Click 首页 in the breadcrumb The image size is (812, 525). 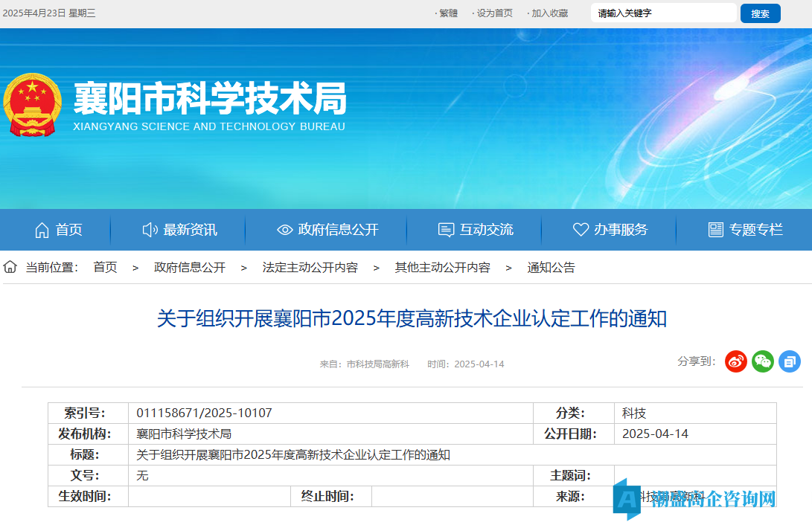point(105,268)
